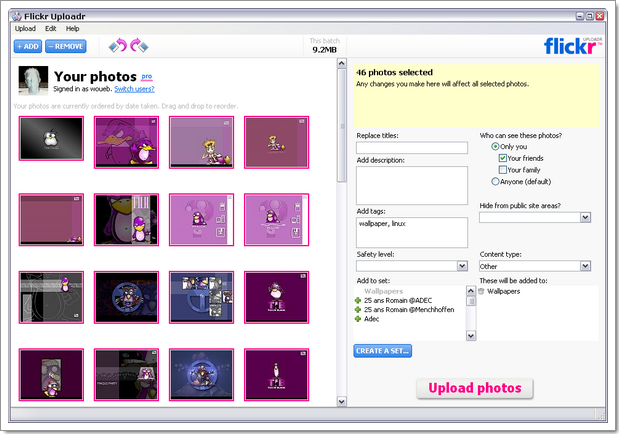Rotate selected photos clockwise
This screenshot has height=434, width=619.
[139, 46]
